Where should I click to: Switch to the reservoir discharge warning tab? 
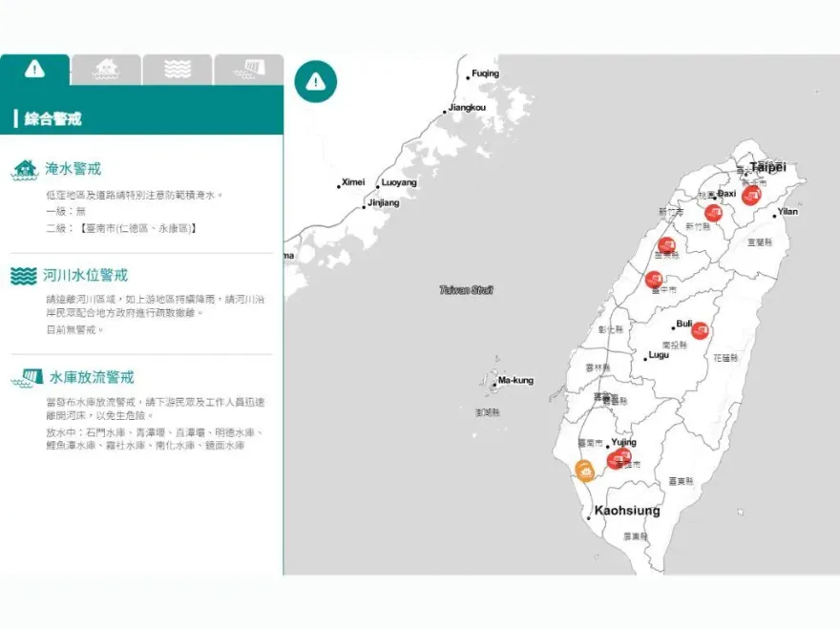point(247,68)
